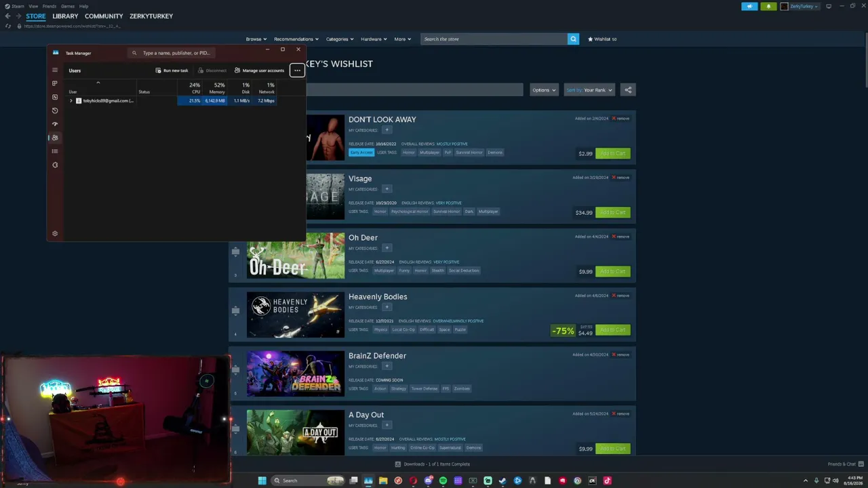Expand the tobyhicks89 user row

[71, 101]
